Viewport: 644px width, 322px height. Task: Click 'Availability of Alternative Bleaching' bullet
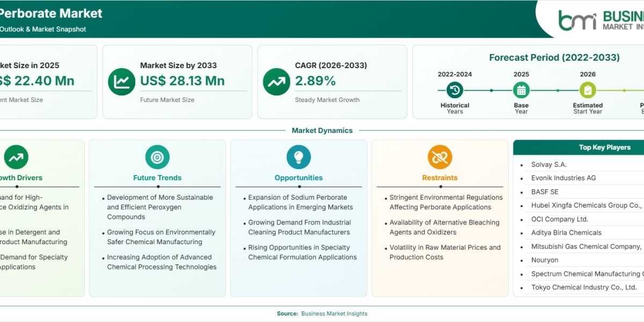(444, 227)
